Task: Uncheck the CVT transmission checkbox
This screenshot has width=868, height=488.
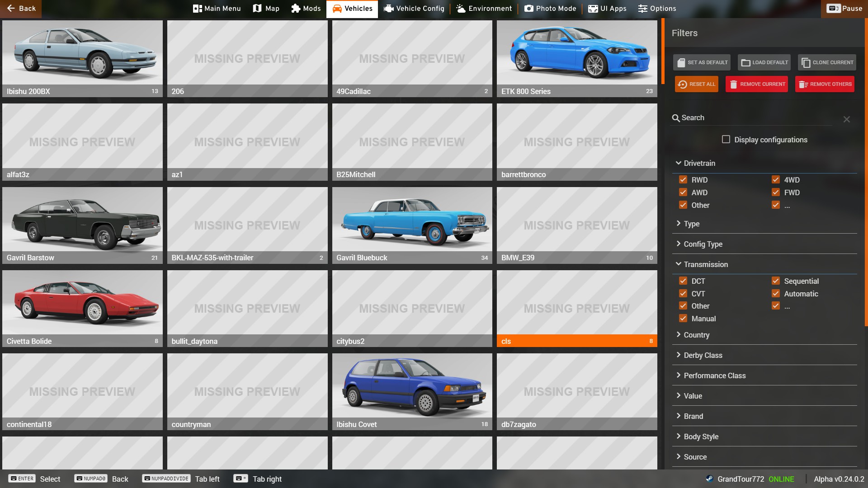Action: (x=683, y=294)
